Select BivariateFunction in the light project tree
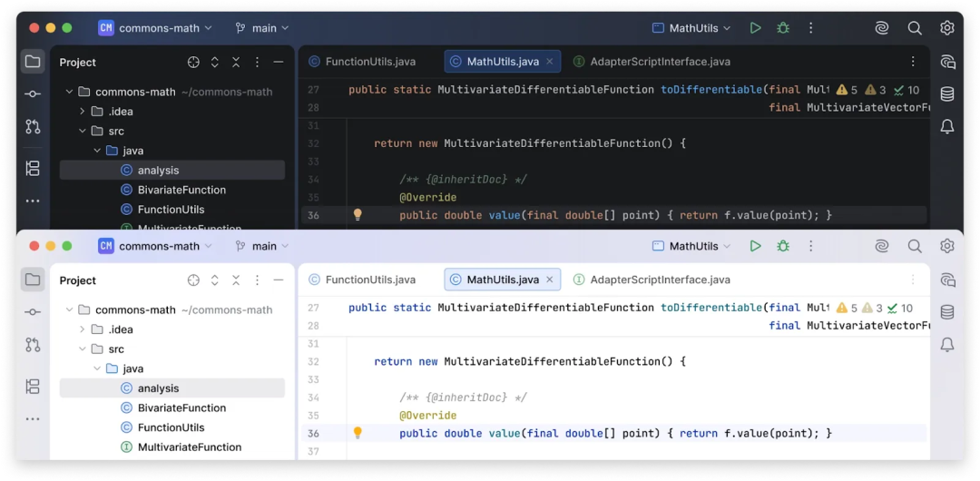The width and height of the screenshot is (980, 481). [181, 407]
